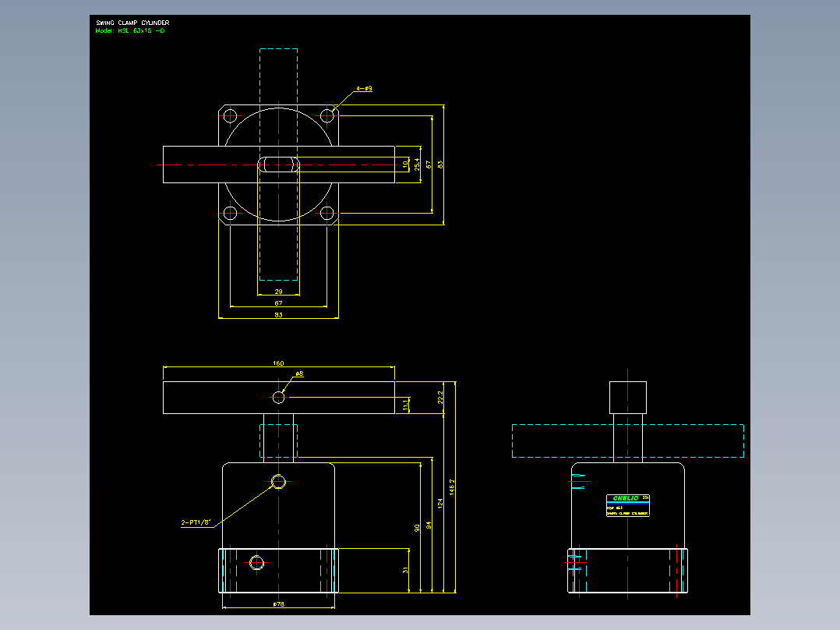The height and width of the screenshot is (630, 840).
Task: Click the green "CHELIC" nameplate logo
Action: (625, 498)
